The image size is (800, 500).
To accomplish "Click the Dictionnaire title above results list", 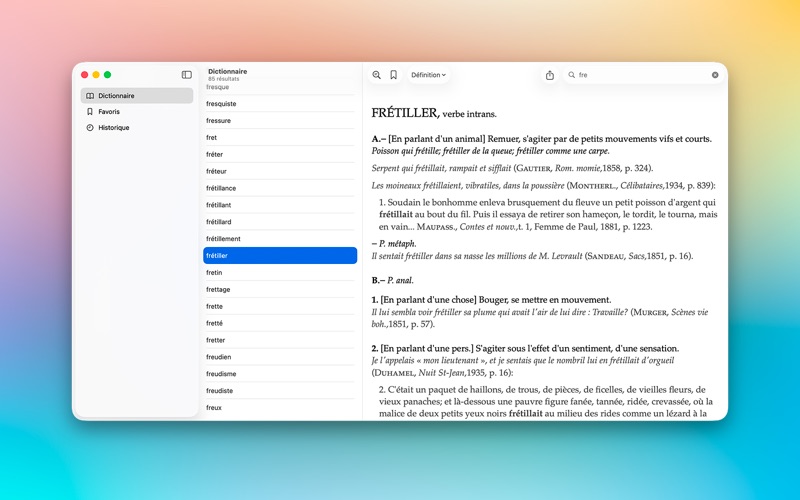I will click(x=228, y=71).
